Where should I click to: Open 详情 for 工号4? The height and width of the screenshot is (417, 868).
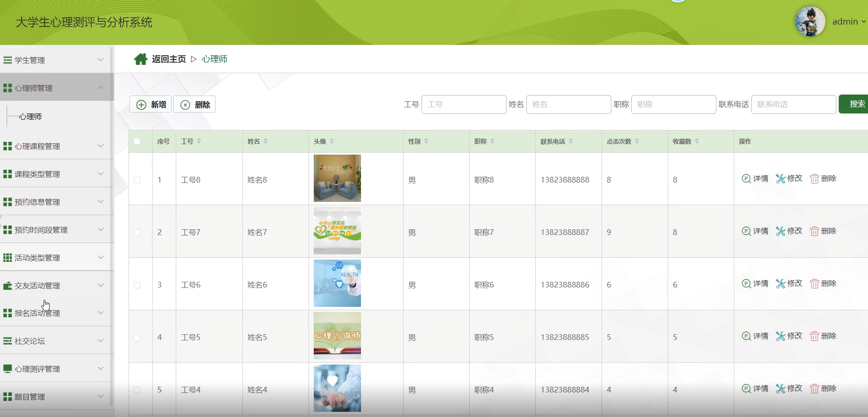(755, 389)
